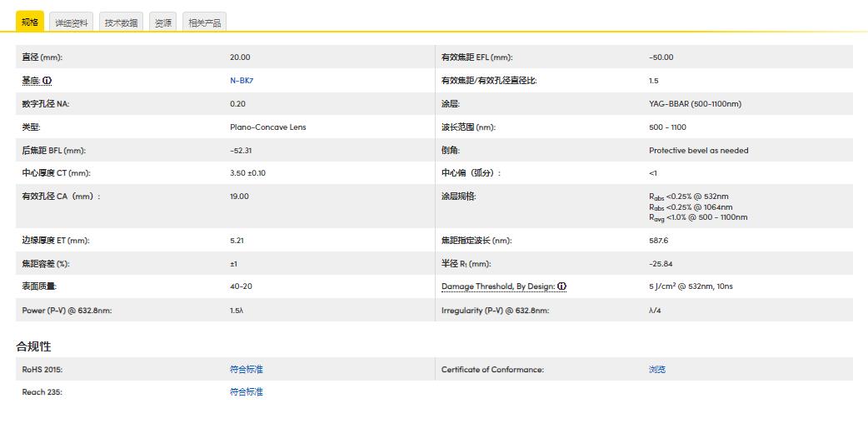Click the clear aperture value 19.00

[x=239, y=196]
